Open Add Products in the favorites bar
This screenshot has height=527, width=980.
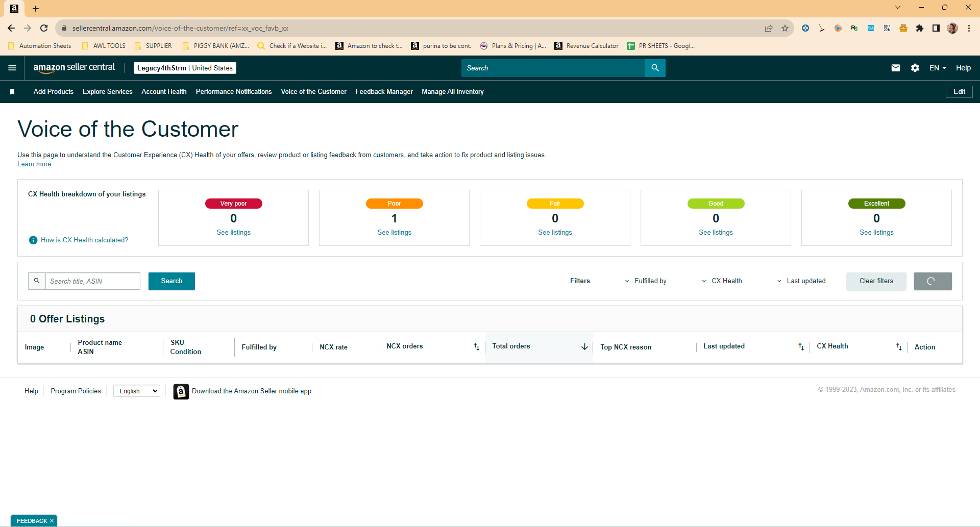pos(54,92)
